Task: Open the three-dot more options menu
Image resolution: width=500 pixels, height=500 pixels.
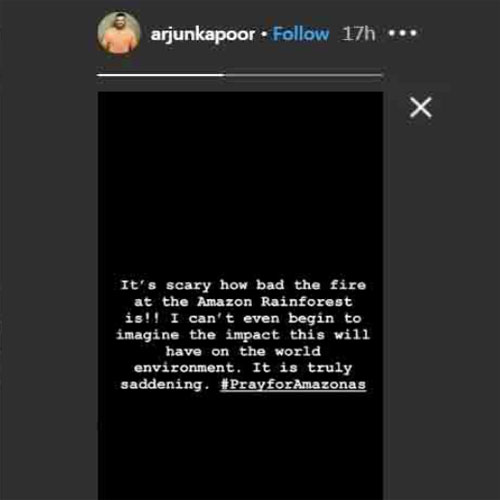Action: click(x=403, y=33)
